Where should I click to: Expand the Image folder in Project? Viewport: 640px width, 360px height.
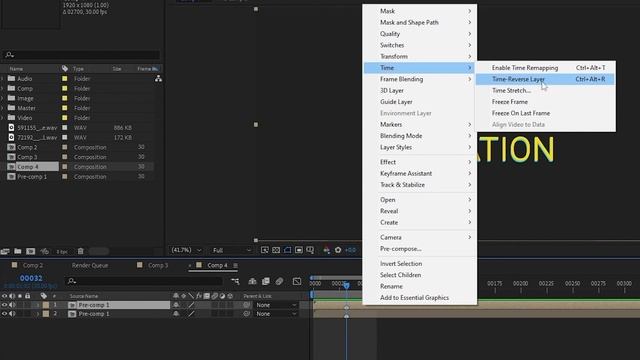pyautogui.click(x=2, y=98)
